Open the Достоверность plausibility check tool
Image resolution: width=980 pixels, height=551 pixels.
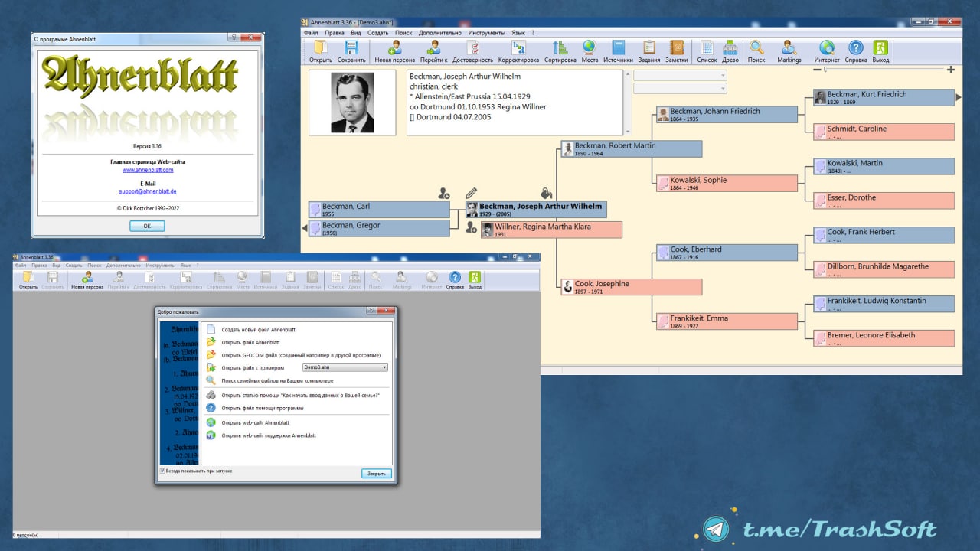coord(472,51)
